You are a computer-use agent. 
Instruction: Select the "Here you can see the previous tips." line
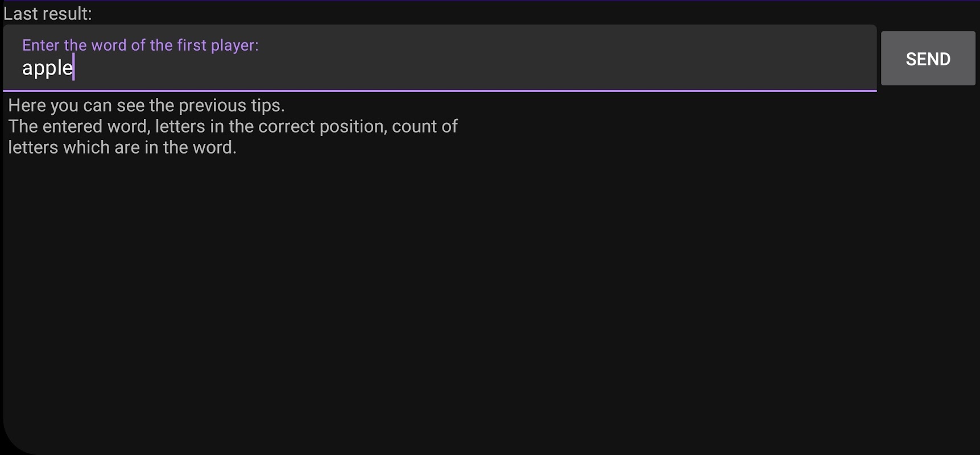[x=146, y=106]
